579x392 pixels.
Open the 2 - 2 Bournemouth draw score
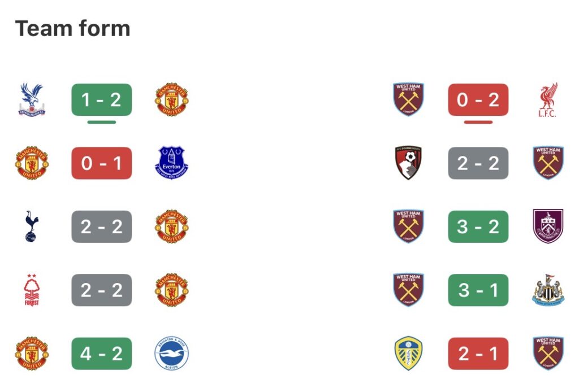click(478, 163)
